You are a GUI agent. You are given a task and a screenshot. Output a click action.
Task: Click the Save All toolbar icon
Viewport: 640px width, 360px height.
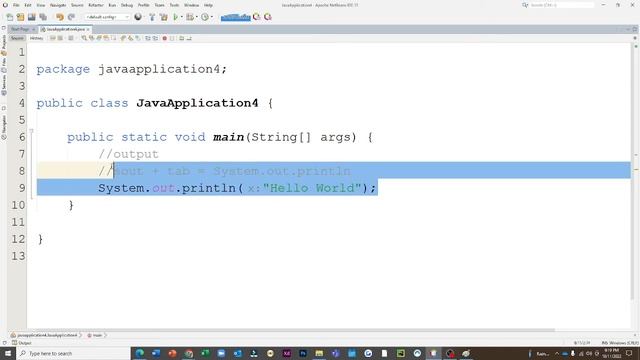[43, 17]
